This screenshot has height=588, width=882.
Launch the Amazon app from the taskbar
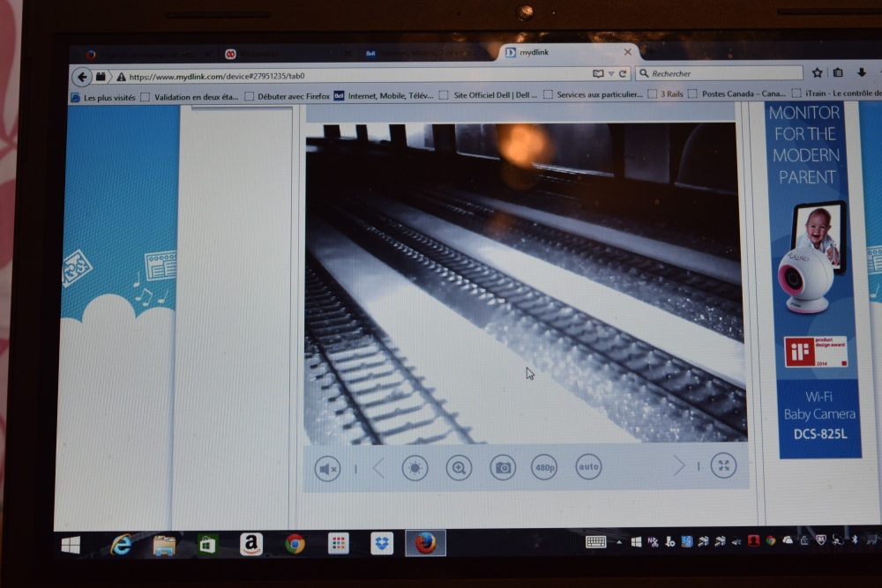click(x=250, y=544)
